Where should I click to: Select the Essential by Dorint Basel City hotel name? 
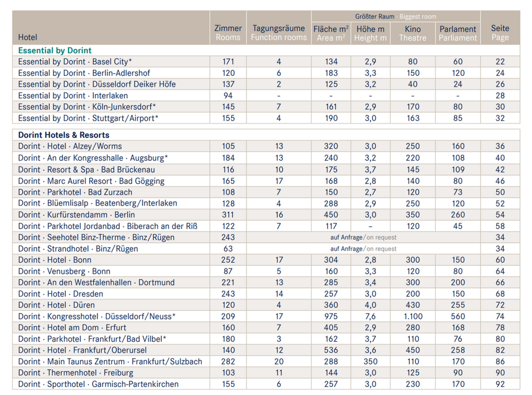pos(75,62)
